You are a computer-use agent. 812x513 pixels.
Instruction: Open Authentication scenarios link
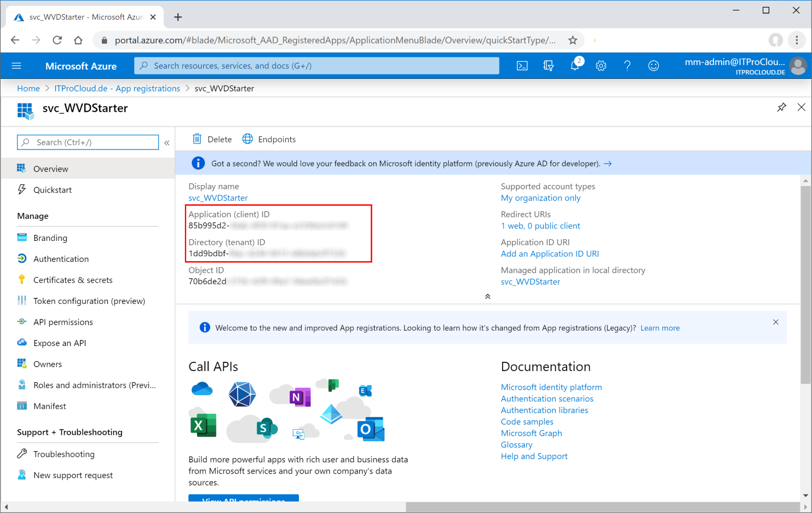coord(547,399)
